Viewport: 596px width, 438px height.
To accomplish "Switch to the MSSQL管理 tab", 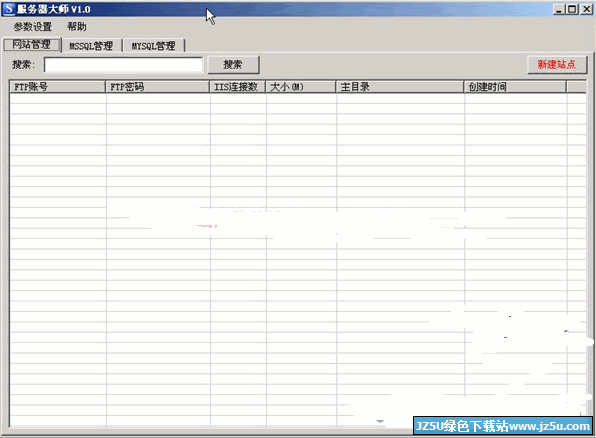I will (91, 46).
